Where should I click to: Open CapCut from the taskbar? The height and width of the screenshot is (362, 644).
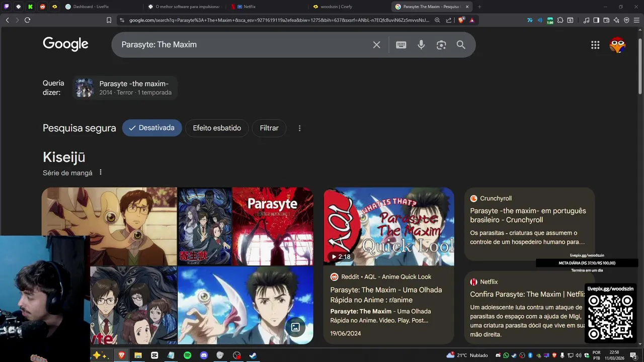click(x=154, y=355)
